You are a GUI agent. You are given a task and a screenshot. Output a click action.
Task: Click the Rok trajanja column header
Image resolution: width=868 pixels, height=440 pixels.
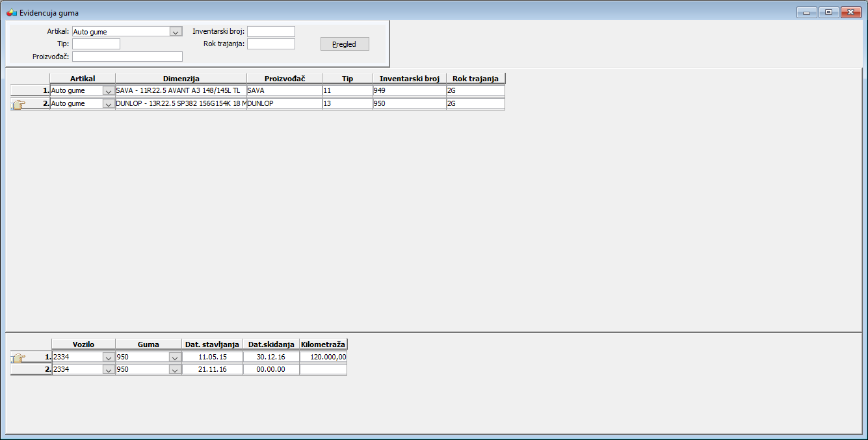pyautogui.click(x=476, y=79)
